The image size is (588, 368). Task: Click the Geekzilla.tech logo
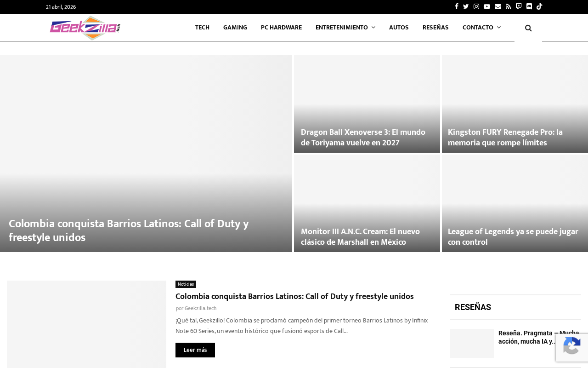click(85, 28)
